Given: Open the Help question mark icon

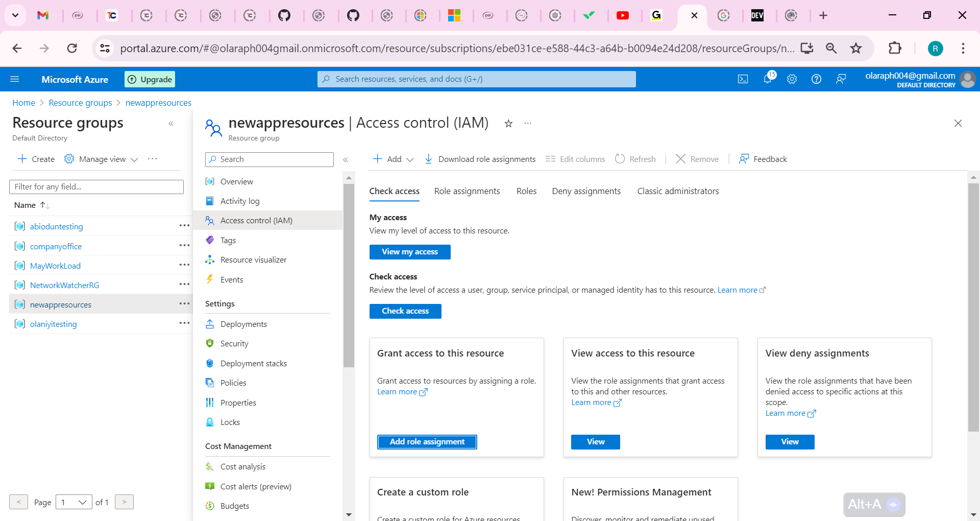Looking at the screenshot, I should pyautogui.click(x=816, y=79).
